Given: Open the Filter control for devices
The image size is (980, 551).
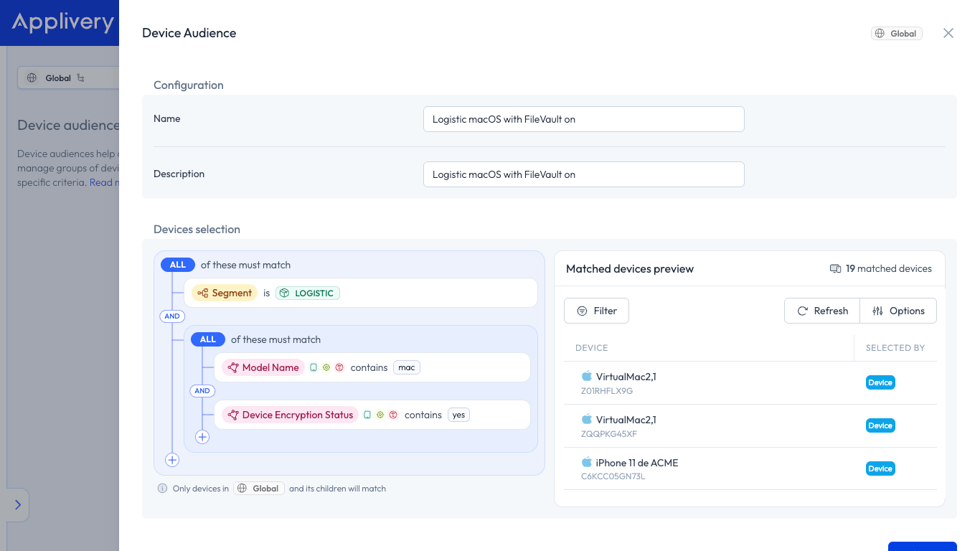Looking at the screenshot, I should click(x=597, y=311).
